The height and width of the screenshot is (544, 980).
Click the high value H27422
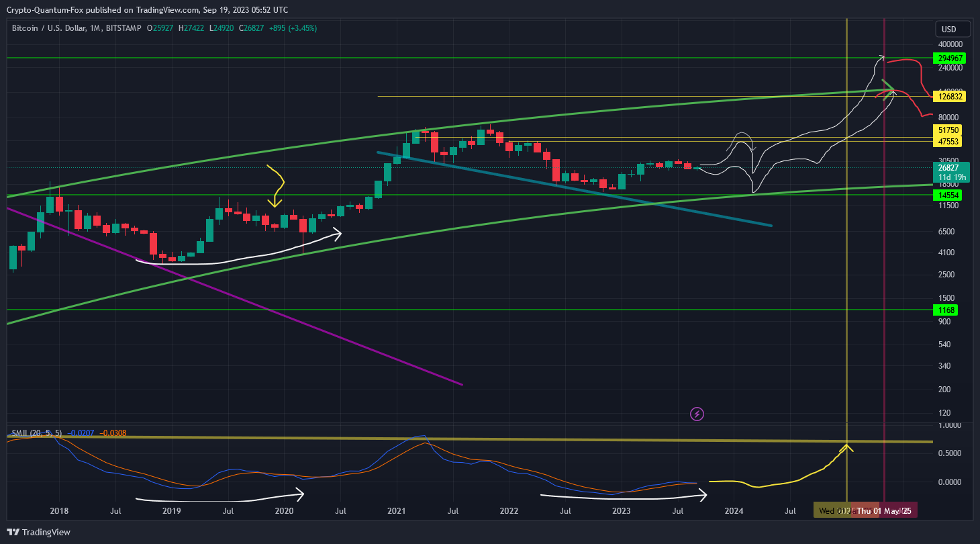click(x=191, y=28)
